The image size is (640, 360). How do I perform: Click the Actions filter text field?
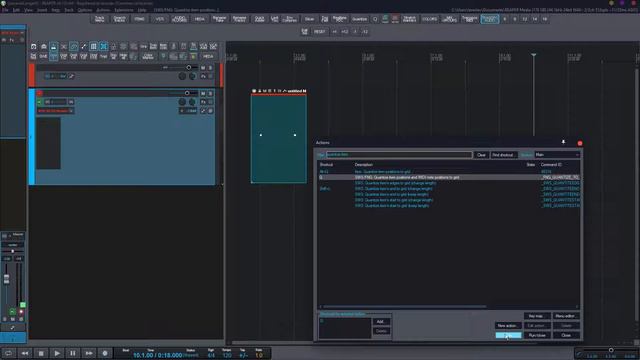[x=399, y=155]
